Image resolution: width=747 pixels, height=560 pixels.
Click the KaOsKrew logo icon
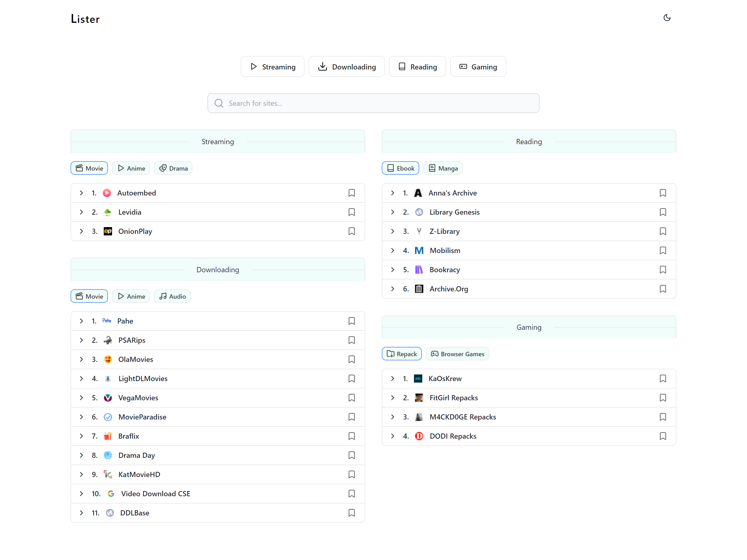[x=418, y=379]
